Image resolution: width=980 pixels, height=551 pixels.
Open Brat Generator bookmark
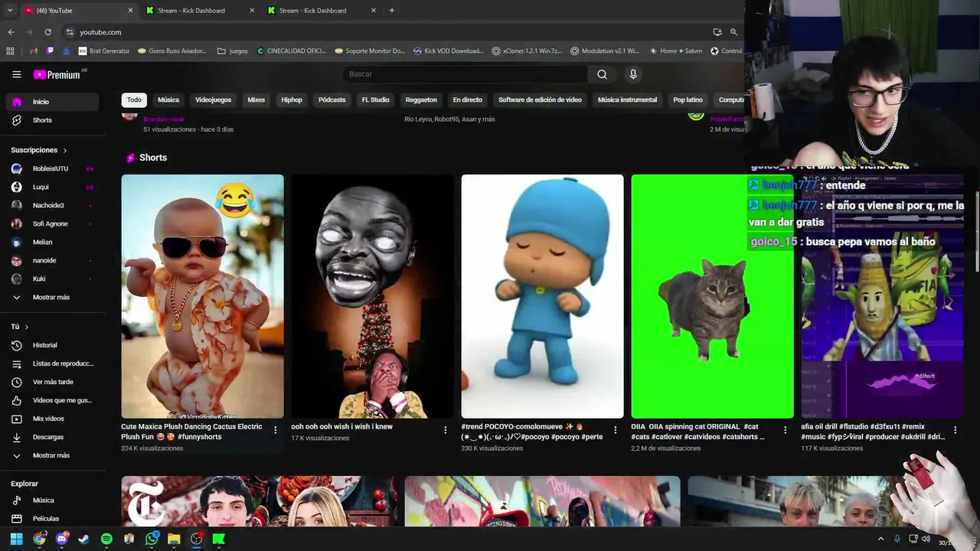point(103,51)
